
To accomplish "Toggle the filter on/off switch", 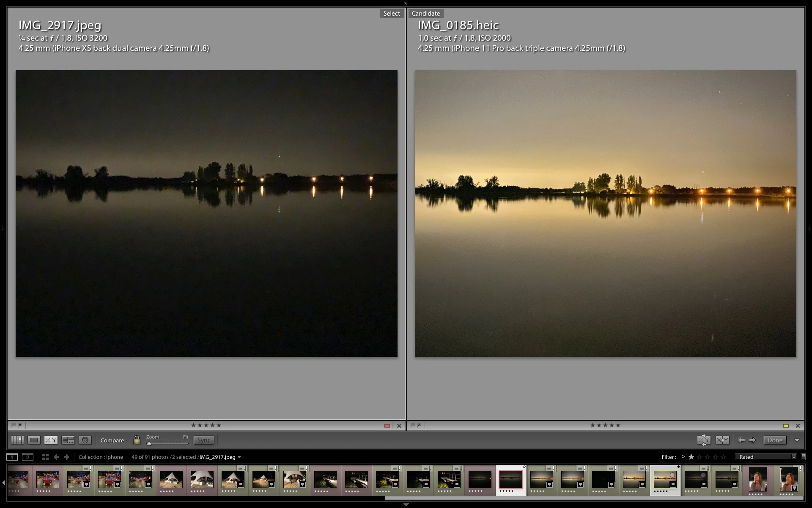I will point(803,457).
